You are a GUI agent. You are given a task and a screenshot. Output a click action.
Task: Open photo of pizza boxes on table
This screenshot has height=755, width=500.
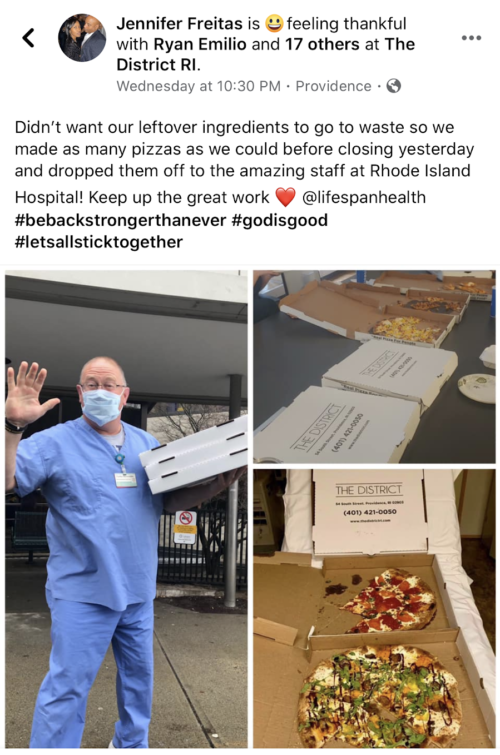click(x=374, y=367)
